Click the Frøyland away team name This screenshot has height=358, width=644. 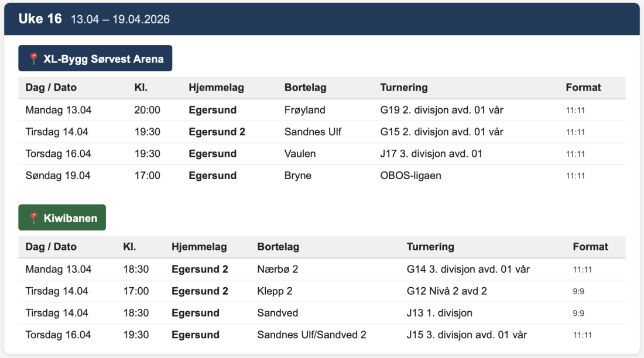[304, 110]
